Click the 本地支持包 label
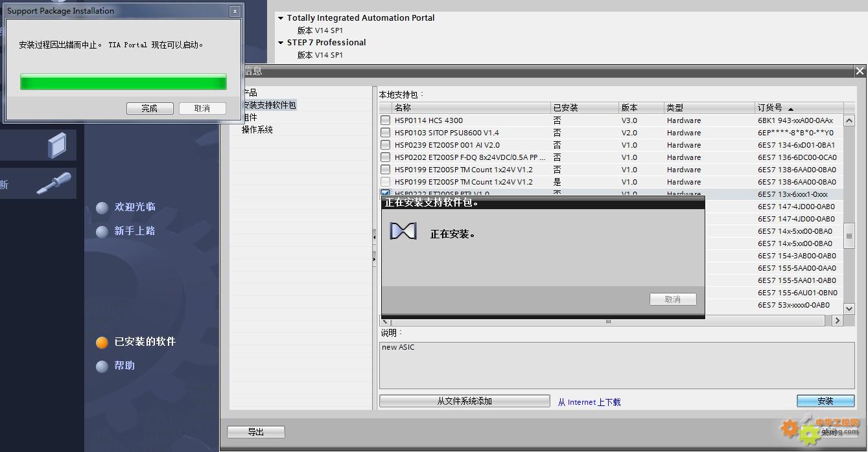This screenshot has width=868, height=452. coord(401,95)
